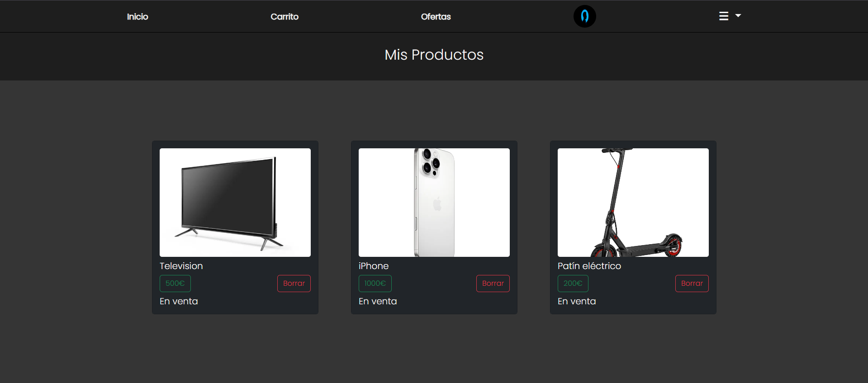View the iPhone product photo
The height and width of the screenshot is (383, 868).
(434, 203)
